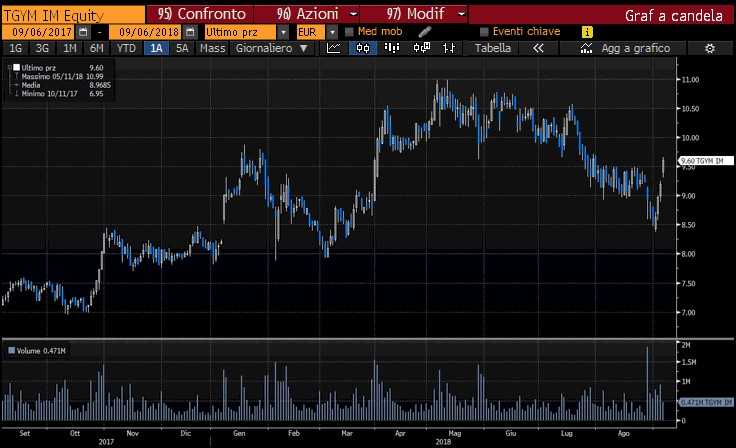Click the 11.00 price axis label
This screenshot has height=448, width=736.
690,79
